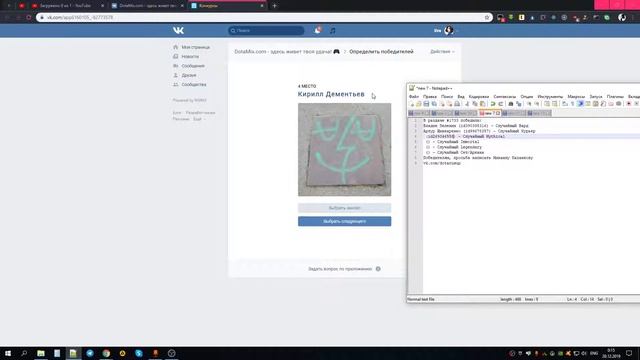Open Синтаксисы menu in Notepad++
This screenshot has height=360, width=640.
click(504, 97)
